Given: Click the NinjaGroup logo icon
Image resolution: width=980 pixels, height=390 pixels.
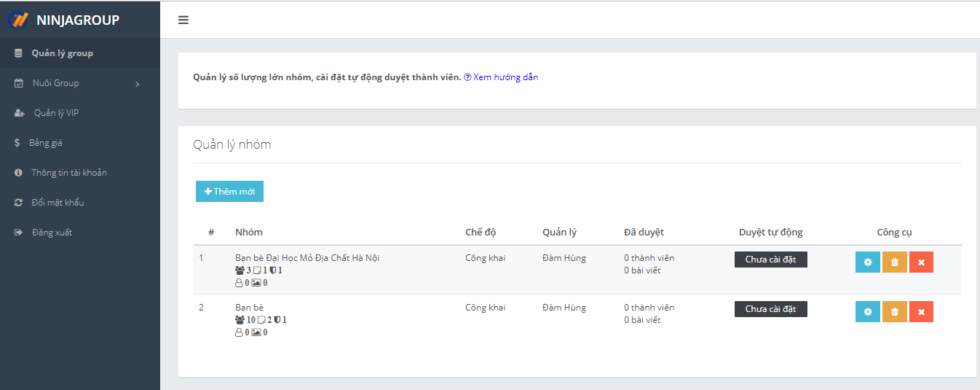Looking at the screenshot, I should (18, 20).
